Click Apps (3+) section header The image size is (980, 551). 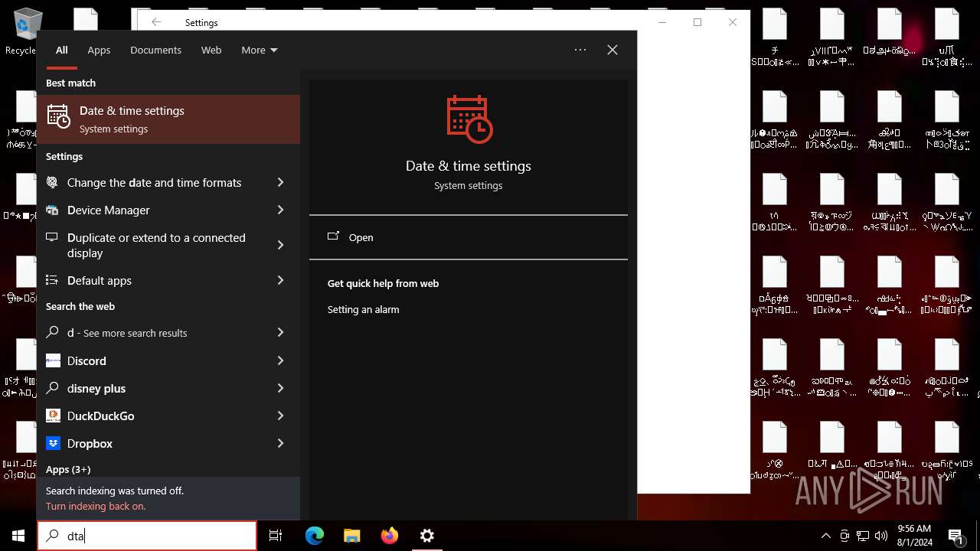68,469
